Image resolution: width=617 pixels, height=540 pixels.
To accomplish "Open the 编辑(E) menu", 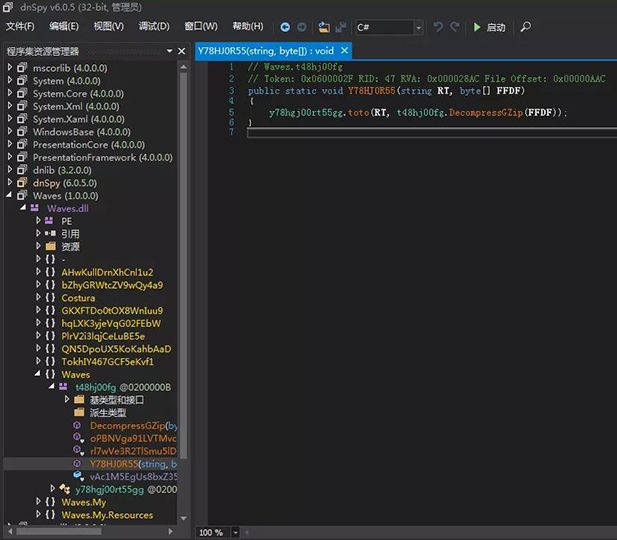I will (64, 26).
